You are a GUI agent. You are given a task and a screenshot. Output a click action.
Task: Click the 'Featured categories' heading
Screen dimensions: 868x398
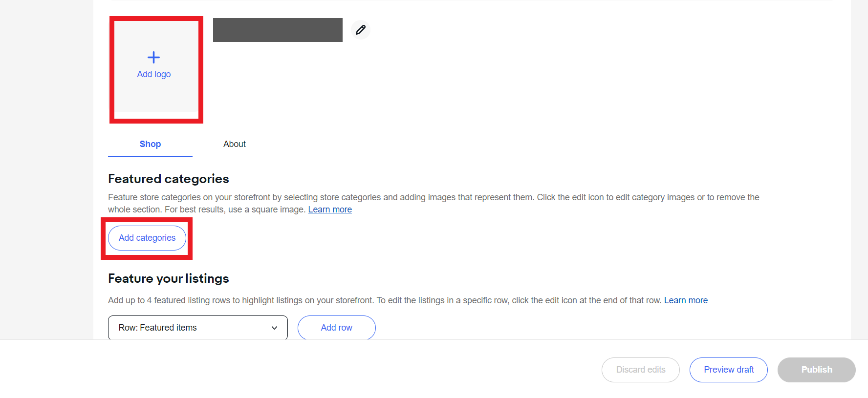169,179
